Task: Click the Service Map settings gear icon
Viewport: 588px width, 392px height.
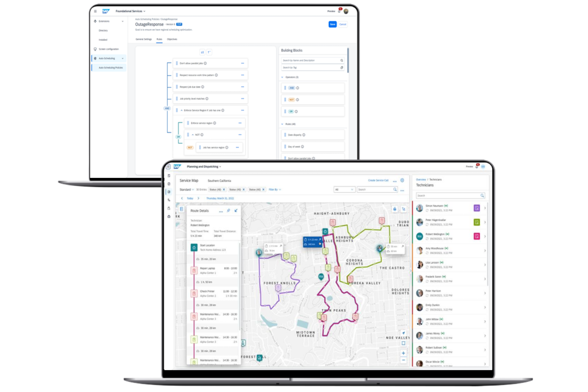Action: tap(402, 180)
